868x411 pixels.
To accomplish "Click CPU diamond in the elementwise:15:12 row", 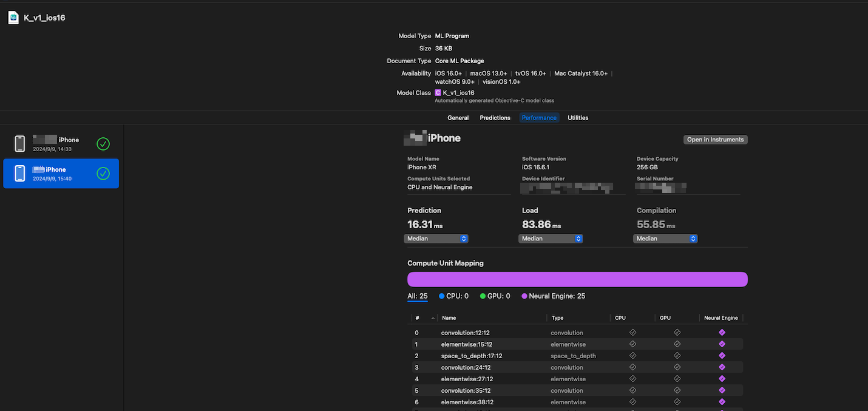I will (x=632, y=344).
